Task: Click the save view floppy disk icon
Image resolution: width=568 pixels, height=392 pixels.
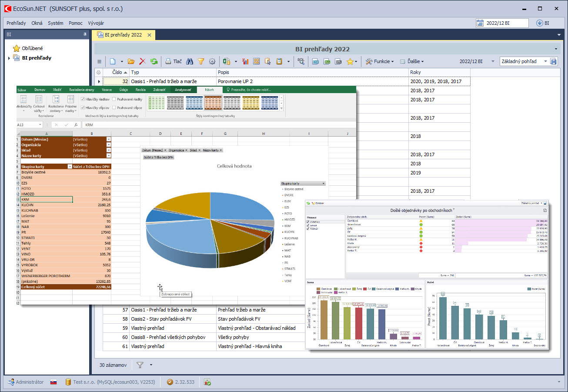Action: pos(554,62)
